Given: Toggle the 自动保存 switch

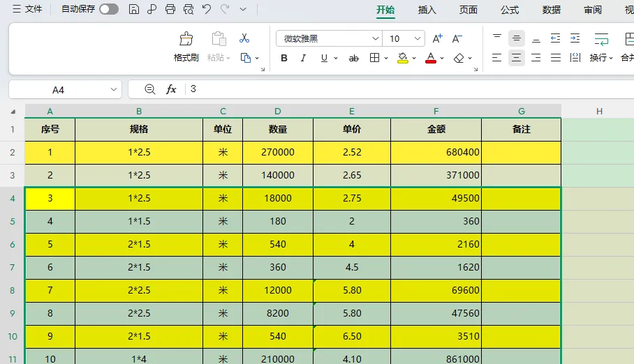Looking at the screenshot, I should coord(109,9).
